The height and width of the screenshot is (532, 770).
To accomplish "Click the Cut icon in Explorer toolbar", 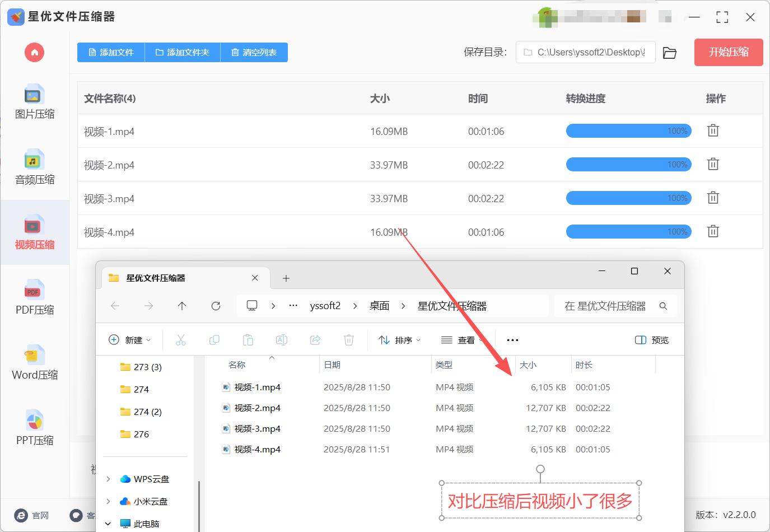I will [181, 340].
